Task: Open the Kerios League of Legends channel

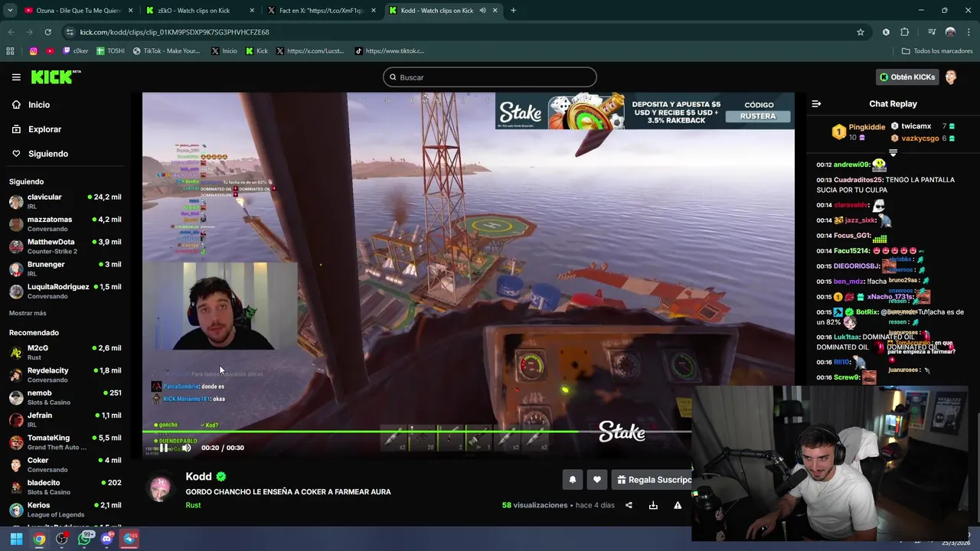Action: pos(65,510)
